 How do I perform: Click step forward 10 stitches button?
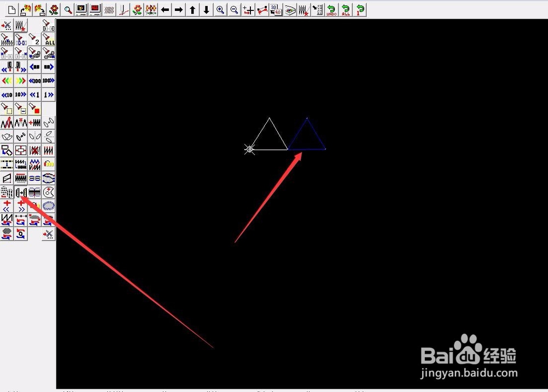click(21, 95)
